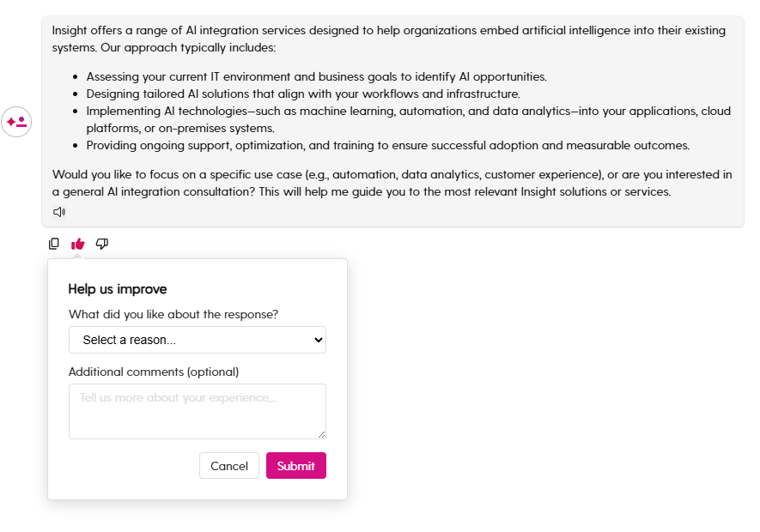Click the "Additional comments (optional)" label
The image size is (760, 532).
click(154, 372)
